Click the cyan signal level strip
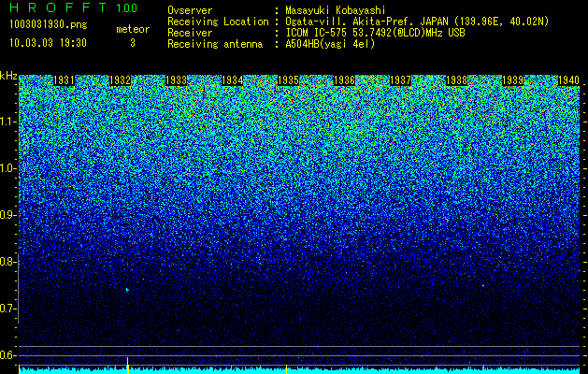 point(299,371)
